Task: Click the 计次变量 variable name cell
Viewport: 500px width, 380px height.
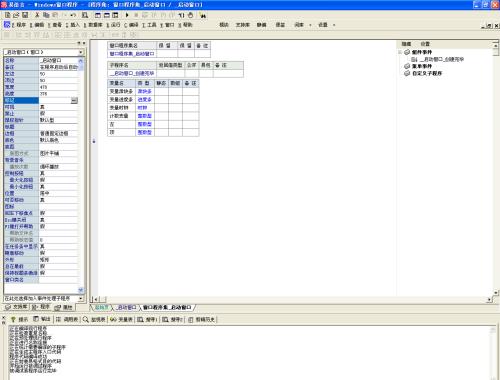Action: (x=122, y=116)
